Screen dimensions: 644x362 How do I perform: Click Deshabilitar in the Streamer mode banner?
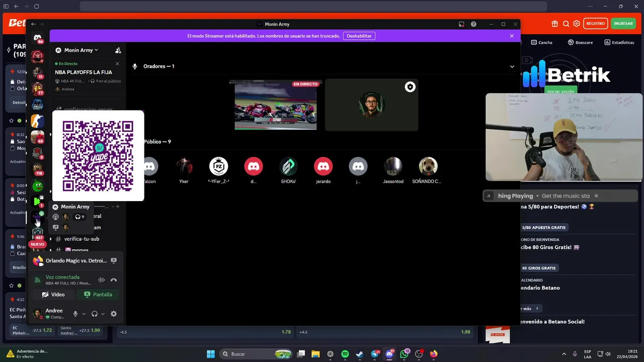pyautogui.click(x=359, y=36)
